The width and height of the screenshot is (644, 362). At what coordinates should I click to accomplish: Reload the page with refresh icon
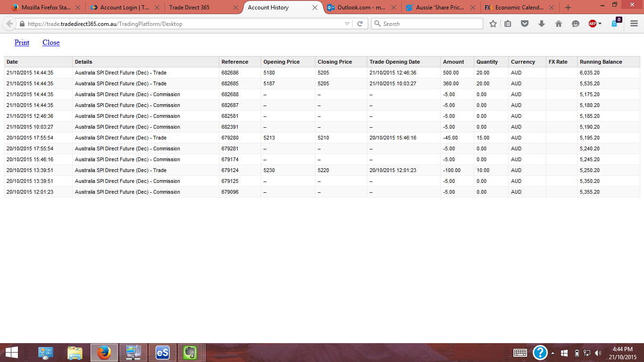pos(360,24)
